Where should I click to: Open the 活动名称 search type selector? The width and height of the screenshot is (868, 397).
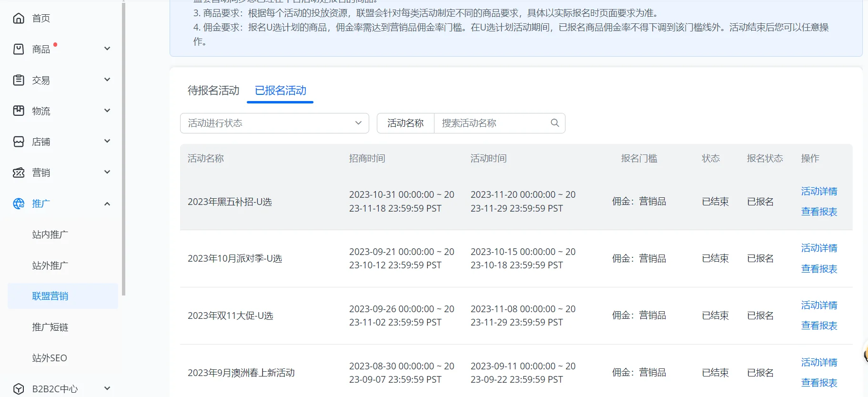(x=405, y=123)
